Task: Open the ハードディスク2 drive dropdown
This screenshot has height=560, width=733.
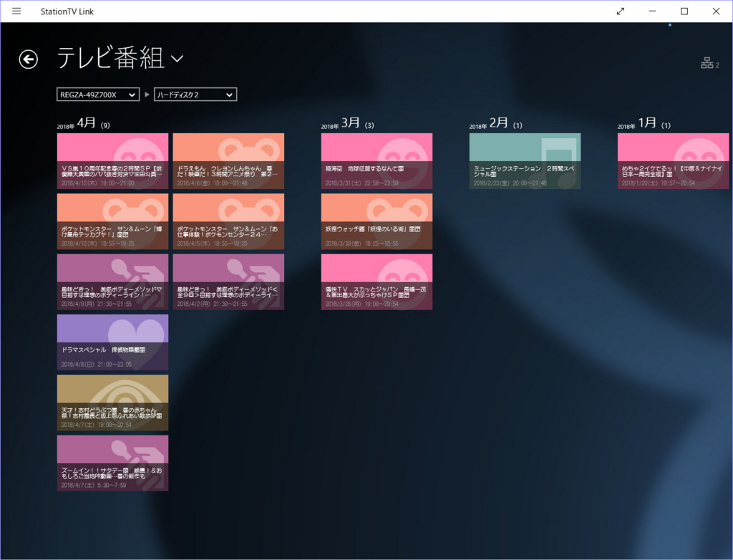Action: [195, 95]
